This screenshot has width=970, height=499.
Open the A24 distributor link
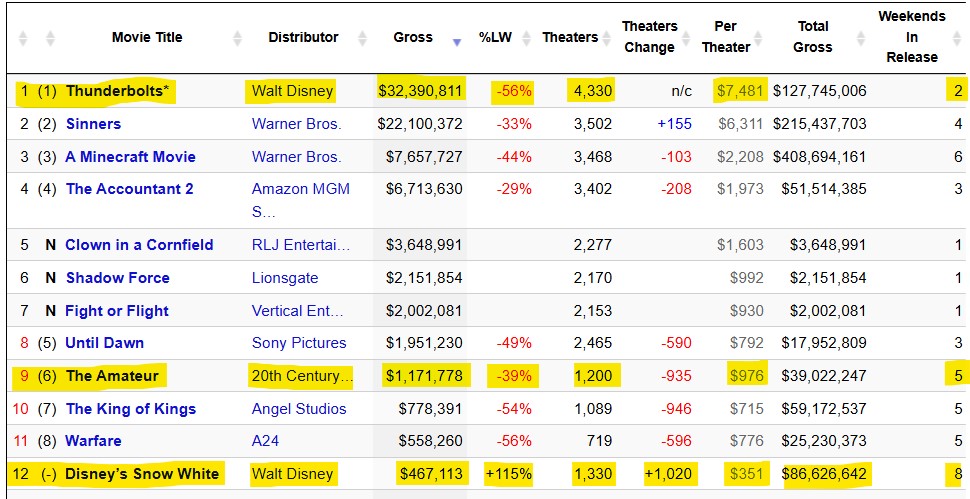[x=265, y=441]
